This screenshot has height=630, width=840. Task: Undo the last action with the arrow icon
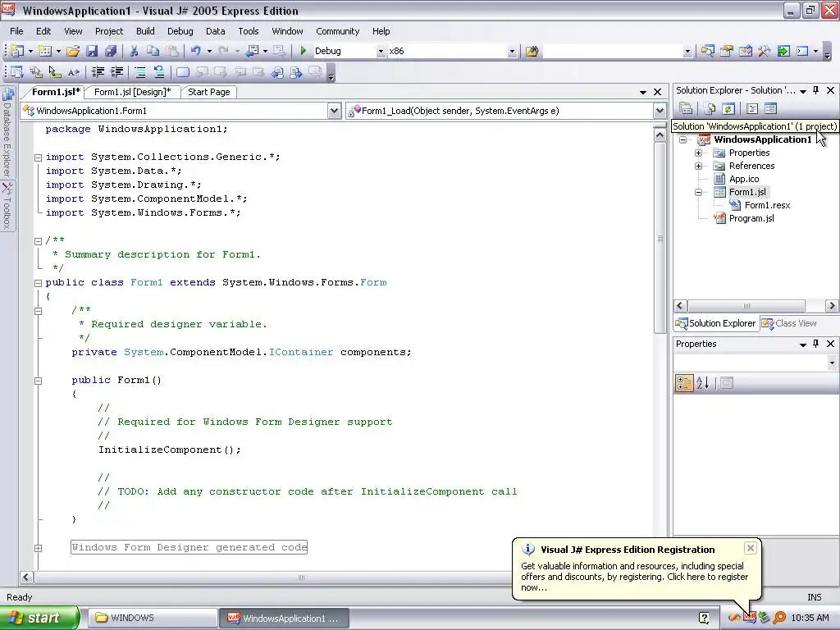click(196, 51)
